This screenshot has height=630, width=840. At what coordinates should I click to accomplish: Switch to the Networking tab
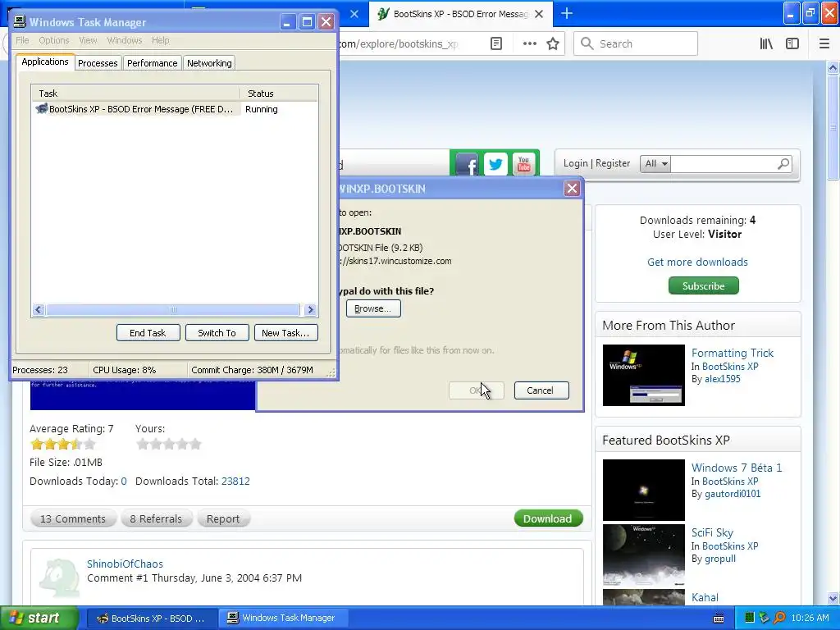point(209,63)
